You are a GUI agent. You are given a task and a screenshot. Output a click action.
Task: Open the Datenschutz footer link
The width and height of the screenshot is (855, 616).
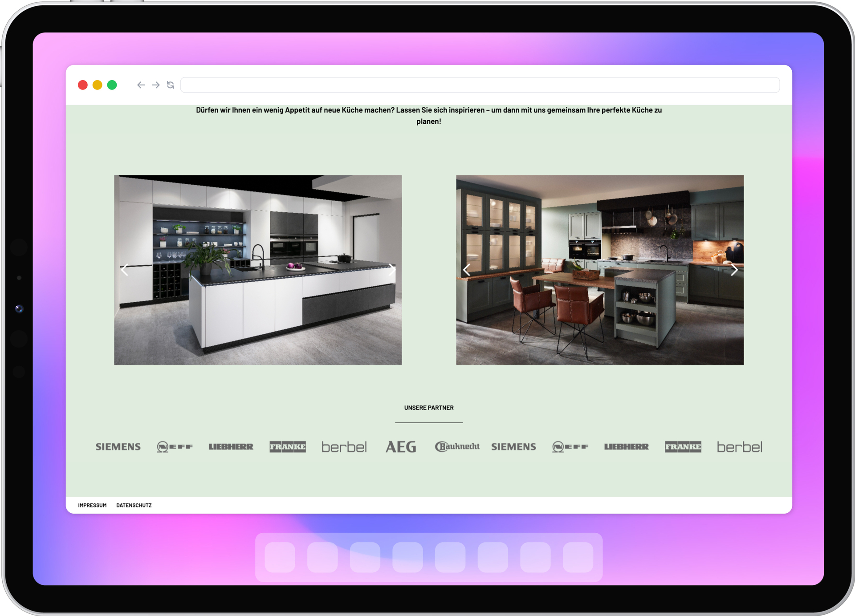[134, 505]
